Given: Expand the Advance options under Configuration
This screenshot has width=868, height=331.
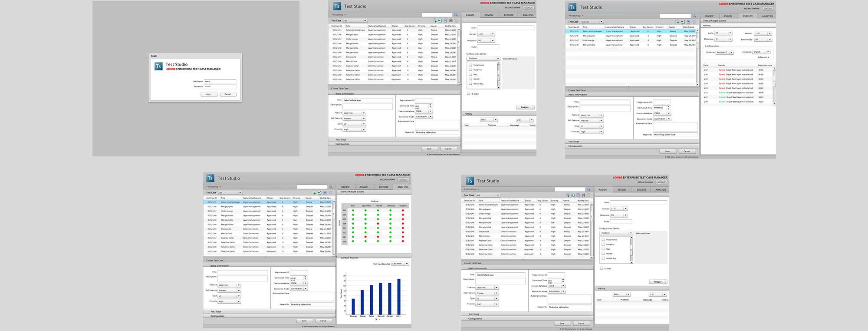Looking at the screenshot, I should pos(763,57).
